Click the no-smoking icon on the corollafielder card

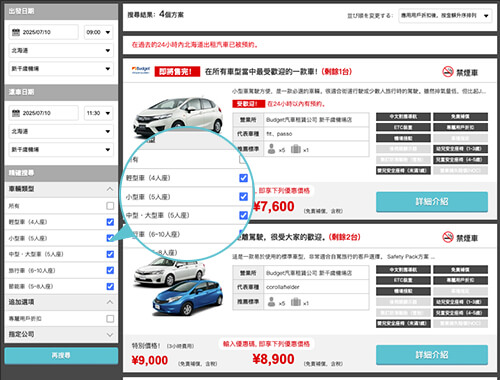pyautogui.click(x=448, y=237)
